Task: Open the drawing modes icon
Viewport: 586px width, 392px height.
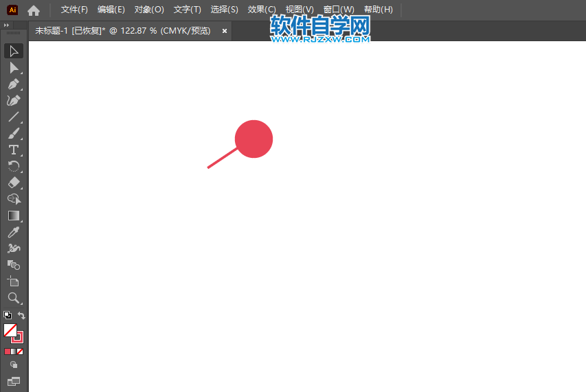Action: coord(14,365)
